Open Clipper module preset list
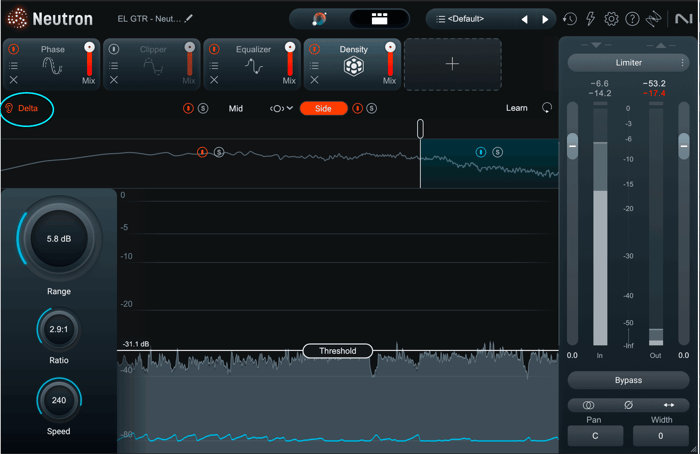 114,66
